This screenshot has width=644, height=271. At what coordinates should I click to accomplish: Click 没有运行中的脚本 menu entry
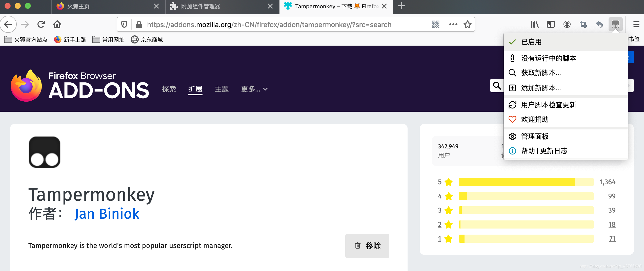(x=566, y=58)
